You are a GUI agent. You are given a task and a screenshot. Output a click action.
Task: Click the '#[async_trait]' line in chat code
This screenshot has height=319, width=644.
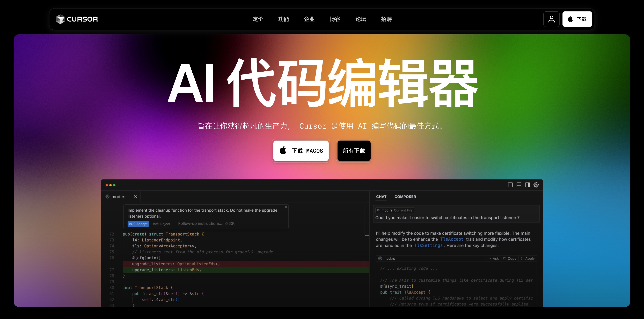coord(397,286)
